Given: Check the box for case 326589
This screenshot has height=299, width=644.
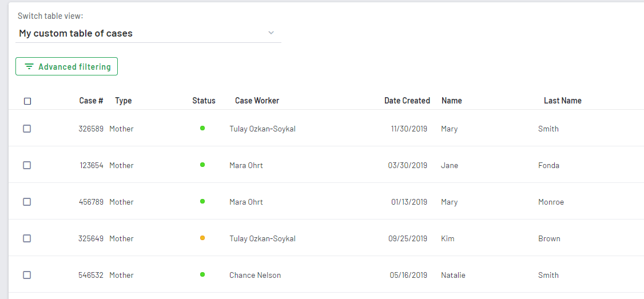Looking at the screenshot, I should click(x=27, y=129).
